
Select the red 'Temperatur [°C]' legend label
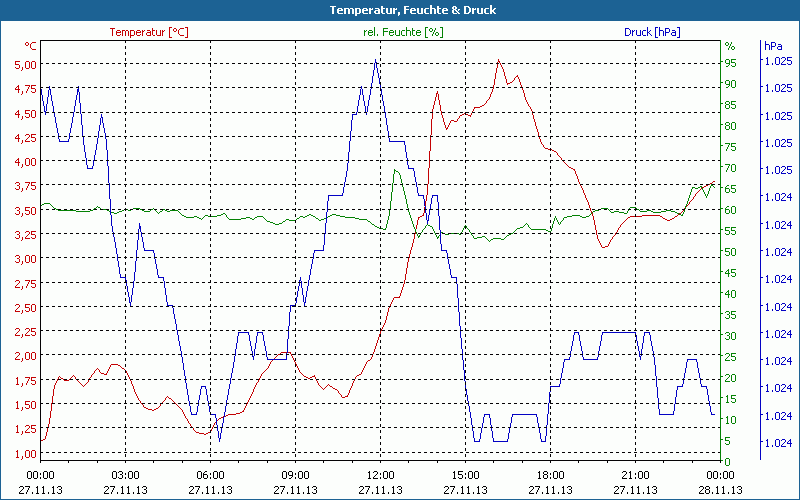point(149,32)
